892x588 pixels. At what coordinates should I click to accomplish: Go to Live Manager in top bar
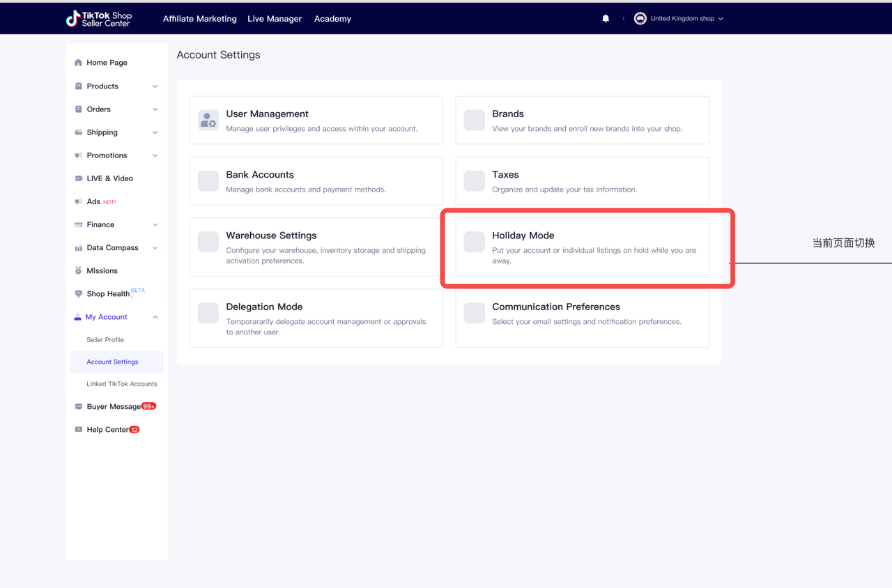(275, 19)
